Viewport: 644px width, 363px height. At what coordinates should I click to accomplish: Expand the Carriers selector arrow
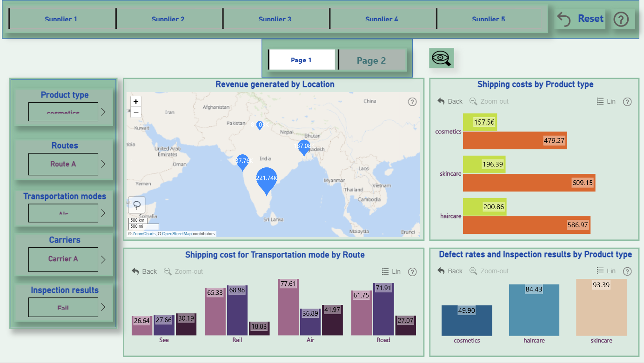(103, 259)
